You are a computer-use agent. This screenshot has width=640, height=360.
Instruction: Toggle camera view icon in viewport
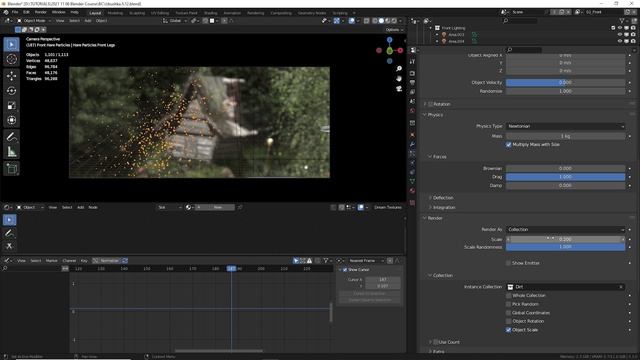(x=399, y=89)
